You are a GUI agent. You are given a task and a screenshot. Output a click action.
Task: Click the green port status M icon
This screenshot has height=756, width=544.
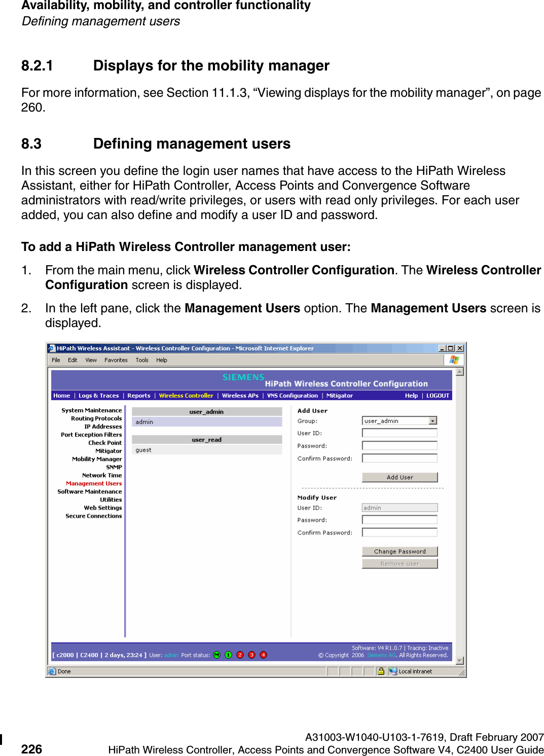tap(216, 655)
